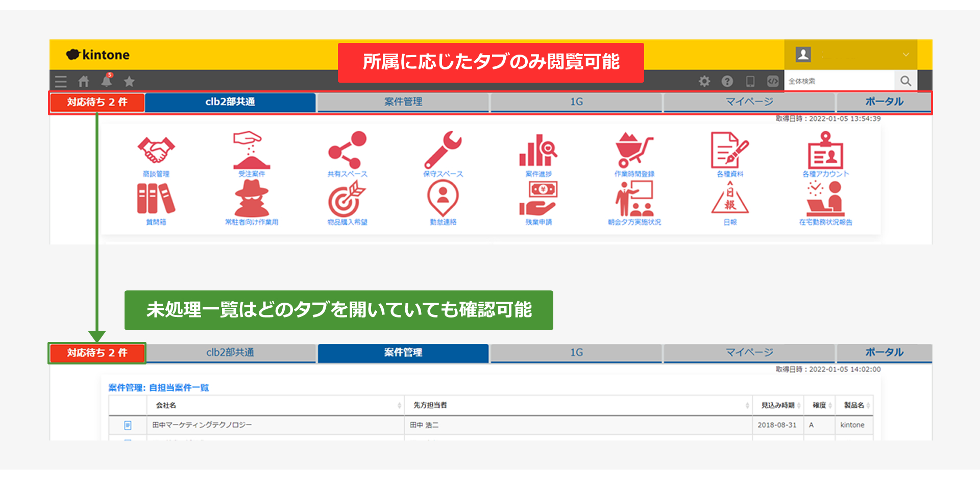This screenshot has height=490, width=980.
Task: Go to the home icon in the header
Action: click(84, 81)
